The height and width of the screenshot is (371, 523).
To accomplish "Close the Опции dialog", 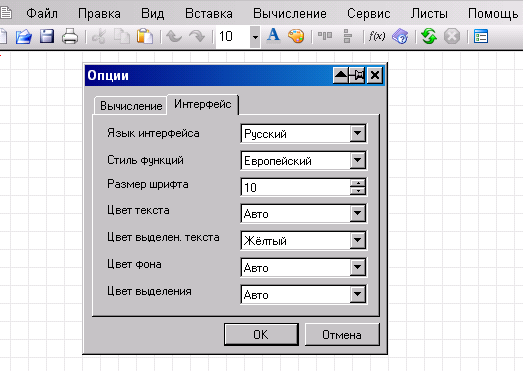I will click(375, 75).
